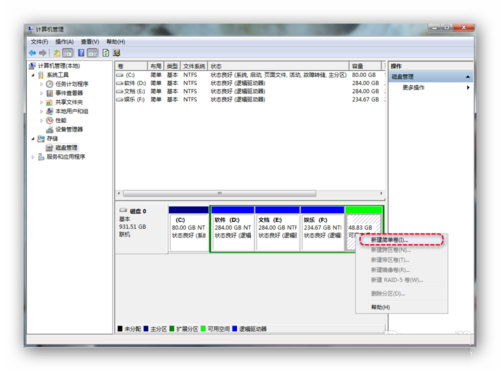Click the Refresh toolbar icon
Image resolution: width=500 pixels, height=371 pixels.
click(x=106, y=53)
